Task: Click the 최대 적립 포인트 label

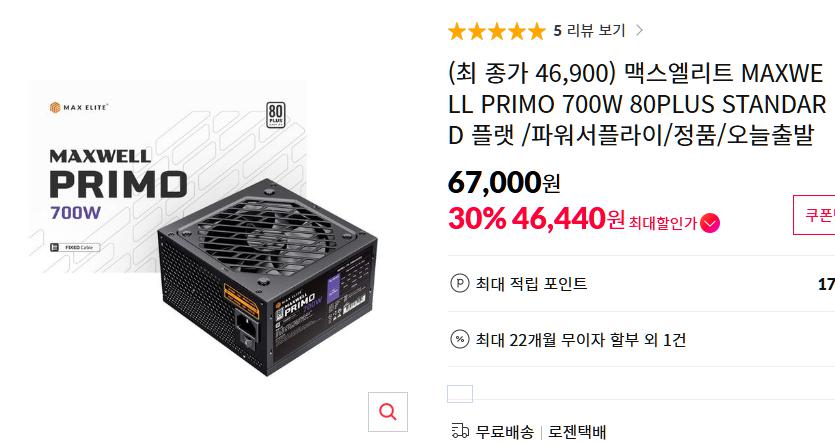Action: pyautogui.click(x=531, y=283)
